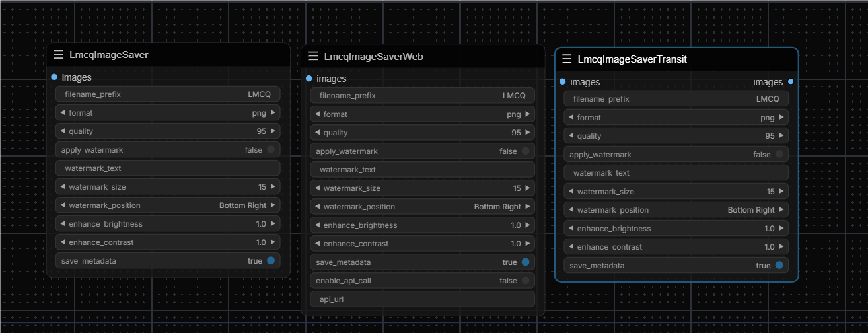
Task: Open the LmcqImageSaver node menu icon
Action: click(x=59, y=55)
